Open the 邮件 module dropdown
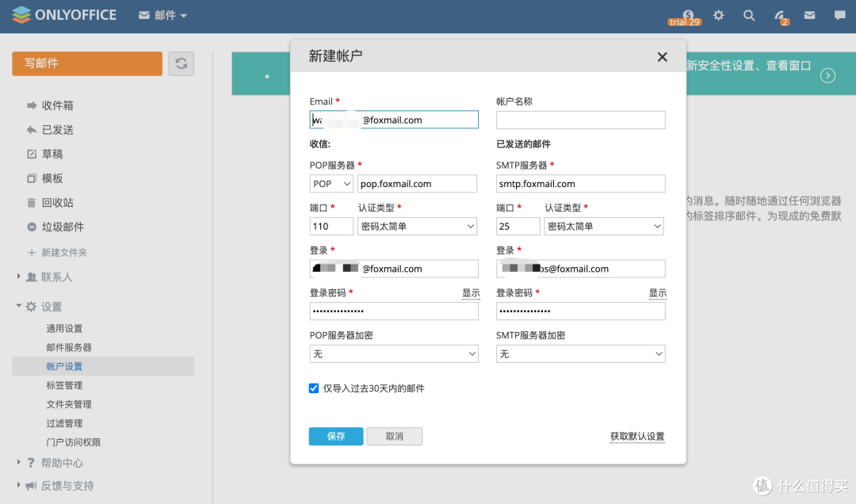Screen dimensions: 856x504 click(x=162, y=15)
